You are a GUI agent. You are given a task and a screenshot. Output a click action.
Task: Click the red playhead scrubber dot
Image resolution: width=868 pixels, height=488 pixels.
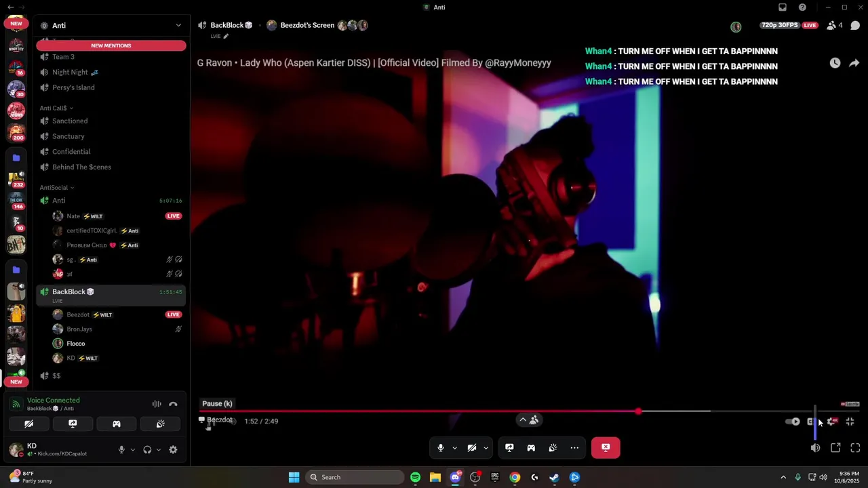click(x=638, y=411)
